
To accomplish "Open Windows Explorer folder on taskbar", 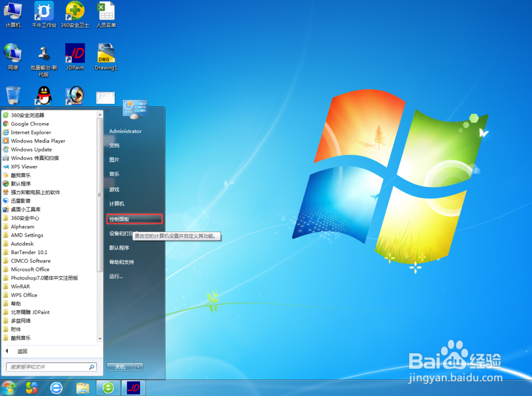I will click(82, 388).
